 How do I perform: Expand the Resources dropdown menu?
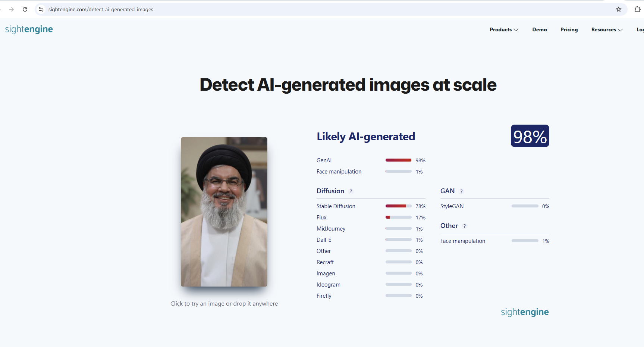point(607,29)
